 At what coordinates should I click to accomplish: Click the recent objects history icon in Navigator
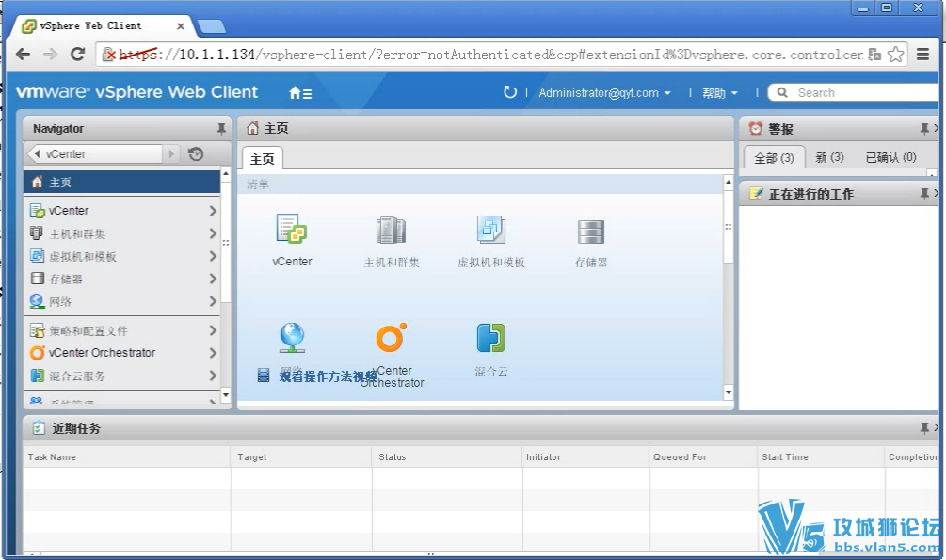[195, 153]
